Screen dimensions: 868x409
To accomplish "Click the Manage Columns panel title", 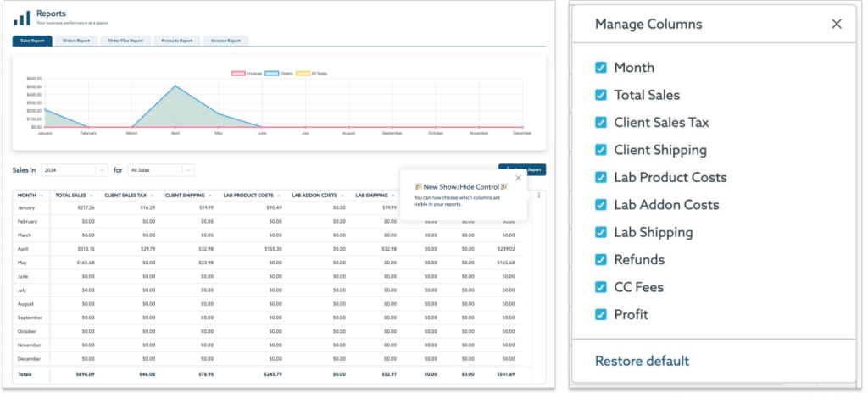I will pos(648,25).
